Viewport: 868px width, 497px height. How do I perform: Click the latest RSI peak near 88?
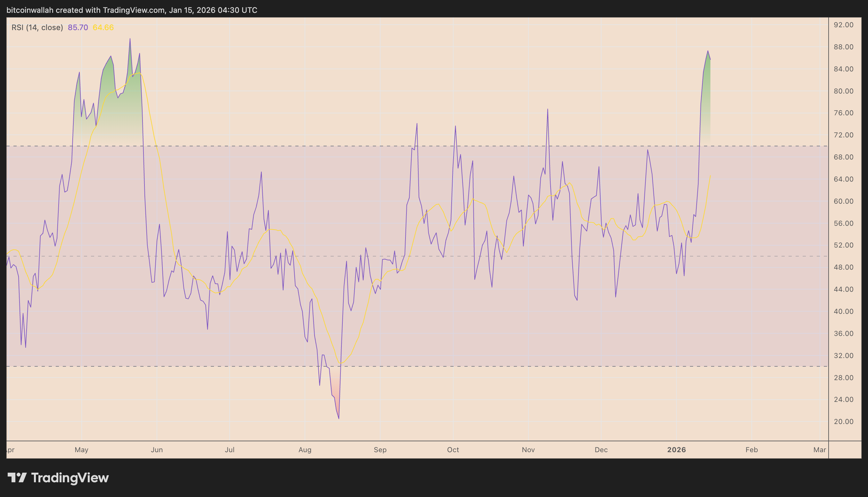click(708, 51)
